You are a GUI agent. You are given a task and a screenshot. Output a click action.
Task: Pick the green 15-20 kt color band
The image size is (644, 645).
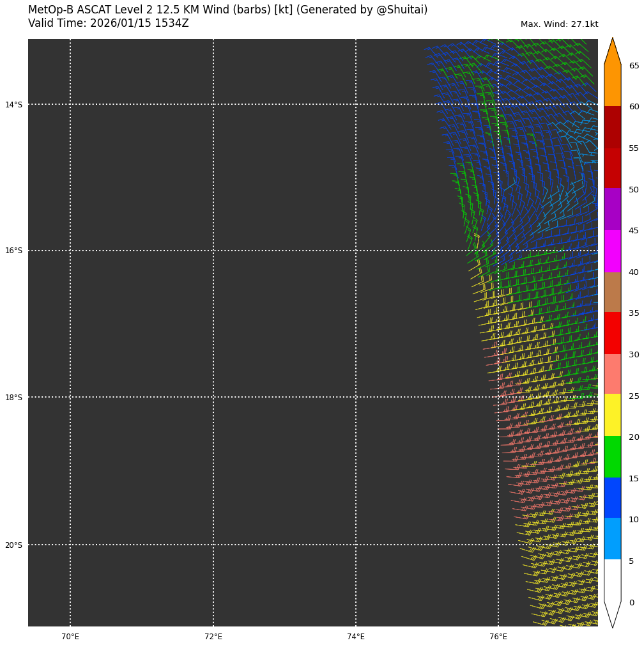[612, 457]
